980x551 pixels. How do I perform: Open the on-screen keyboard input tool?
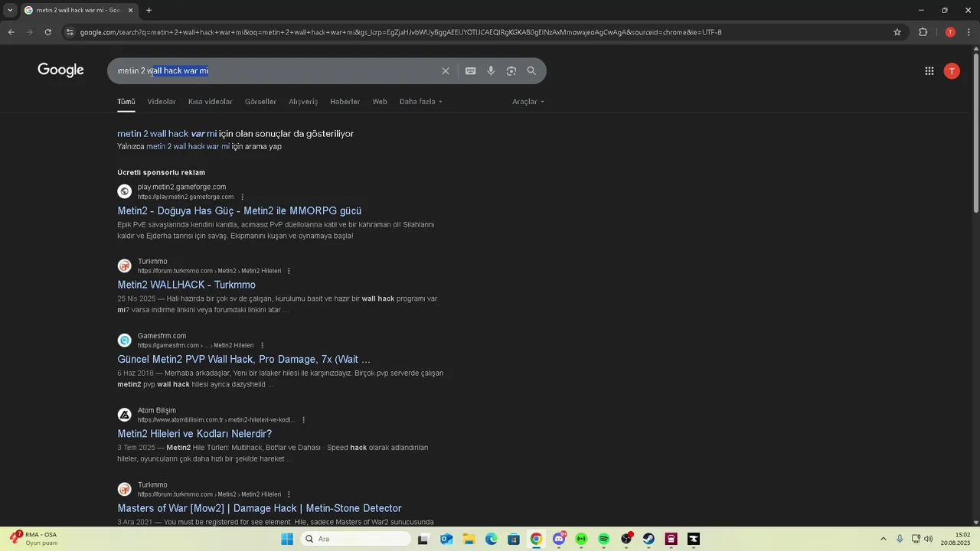pyautogui.click(x=470, y=71)
